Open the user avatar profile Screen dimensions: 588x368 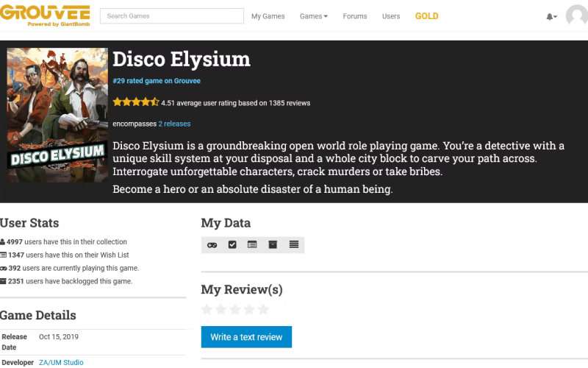coord(576,15)
